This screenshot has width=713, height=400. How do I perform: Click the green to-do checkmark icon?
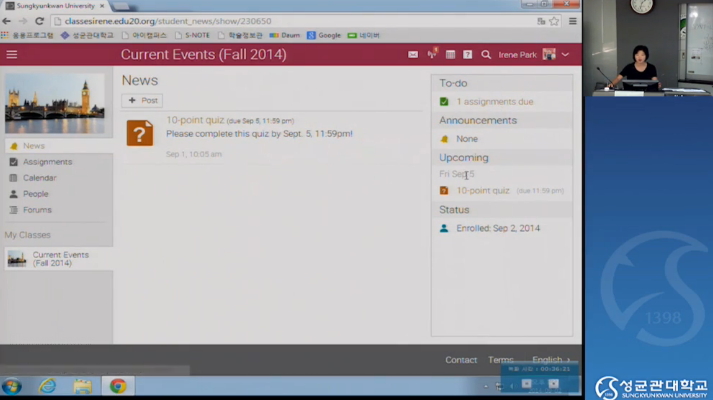(444, 102)
